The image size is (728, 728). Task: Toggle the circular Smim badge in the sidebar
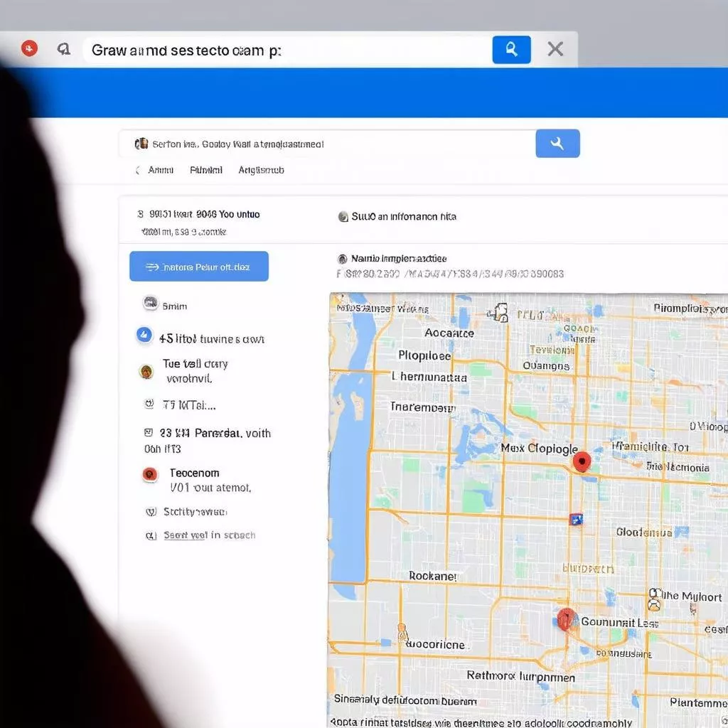coord(150,304)
